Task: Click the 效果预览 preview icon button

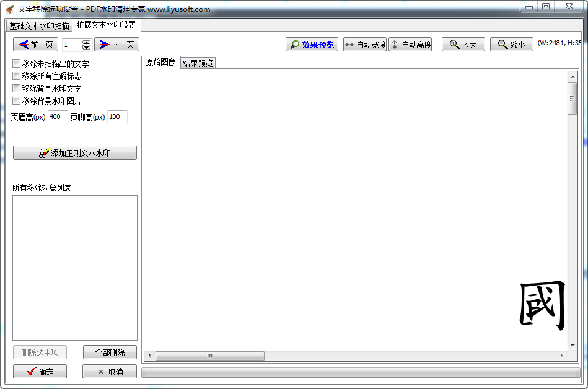Action: (312, 44)
